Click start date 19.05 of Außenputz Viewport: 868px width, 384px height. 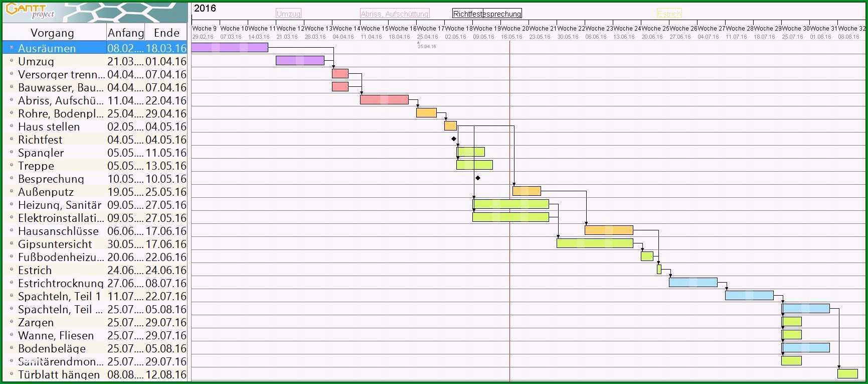click(125, 192)
